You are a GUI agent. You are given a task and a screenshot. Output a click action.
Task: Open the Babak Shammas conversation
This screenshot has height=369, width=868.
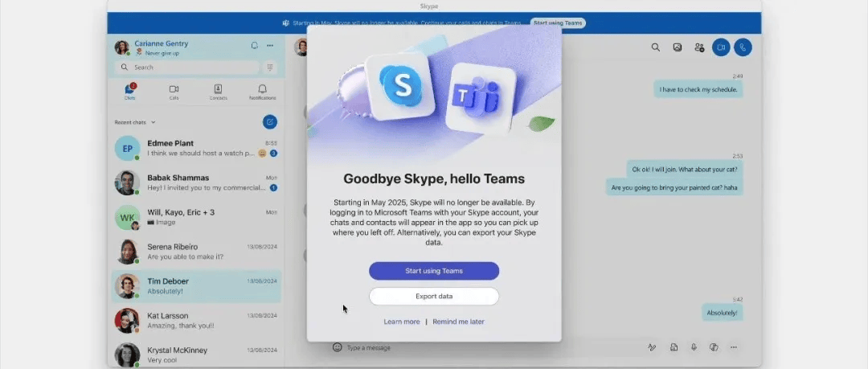point(197,182)
